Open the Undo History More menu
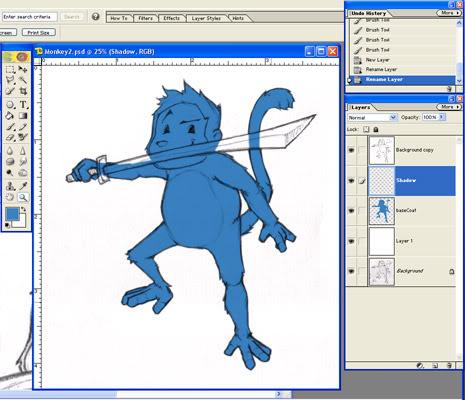465x400 pixels. click(x=449, y=13)
